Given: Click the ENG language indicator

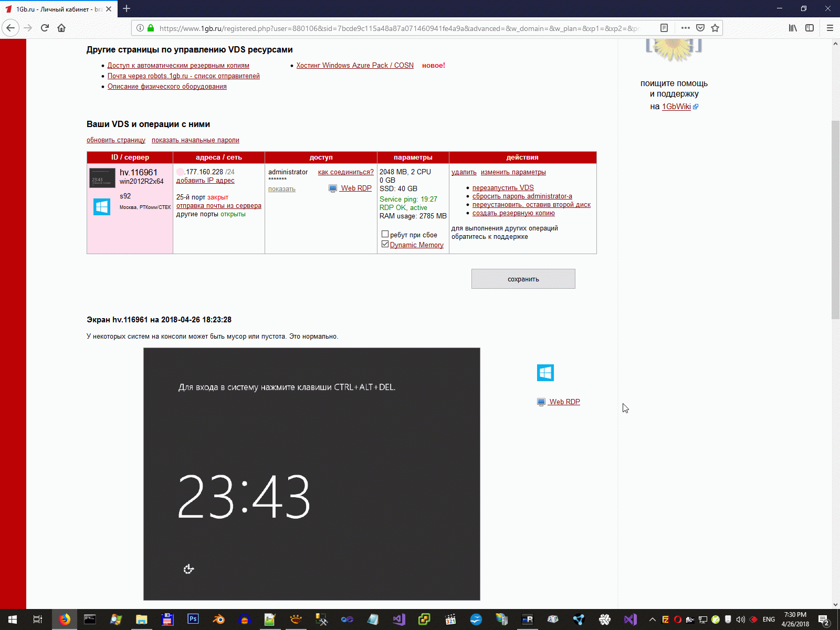Looking at the screenshot, I should click(x=769, y=619).
